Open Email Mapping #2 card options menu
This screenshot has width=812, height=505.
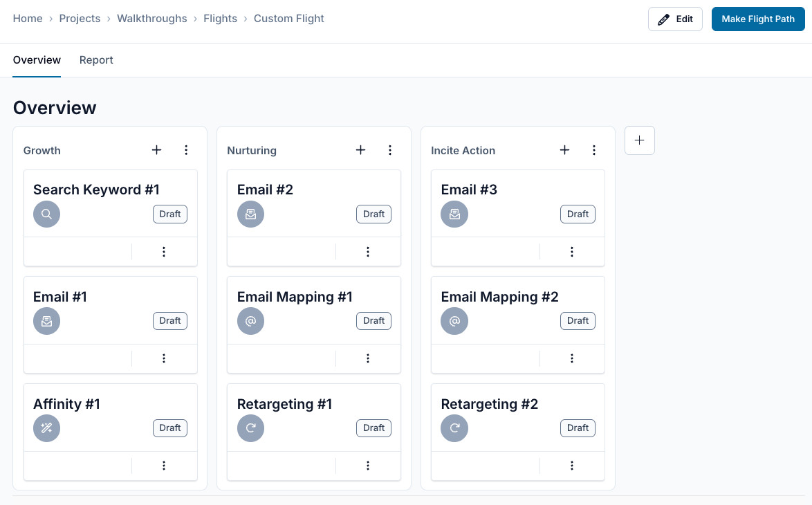pos(572,358)
